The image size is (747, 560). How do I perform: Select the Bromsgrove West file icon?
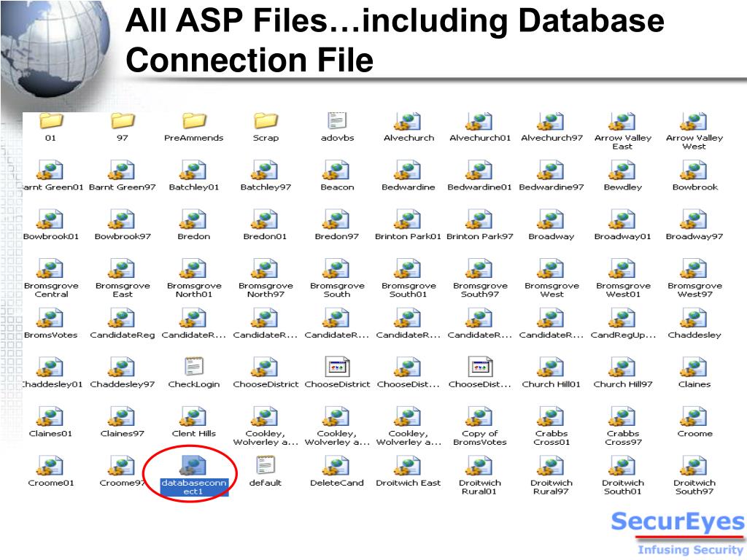coord(551,269)
